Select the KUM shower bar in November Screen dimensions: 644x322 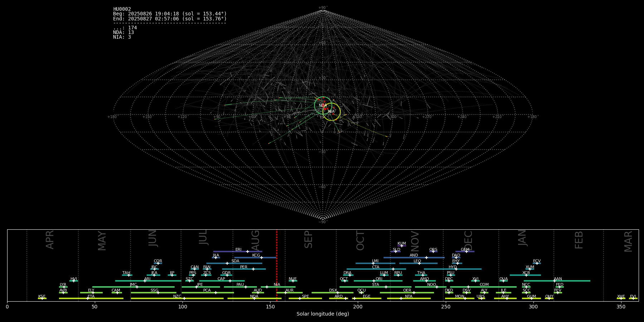tap(402, 246)
